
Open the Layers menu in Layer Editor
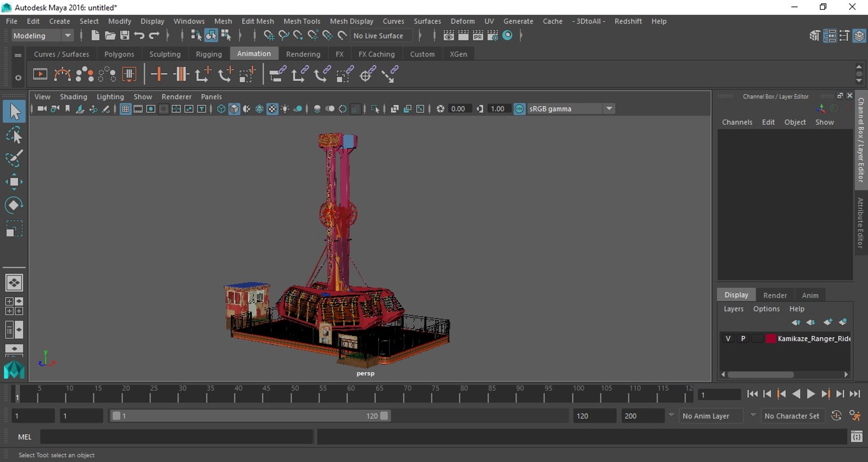[x=733, y=309]
